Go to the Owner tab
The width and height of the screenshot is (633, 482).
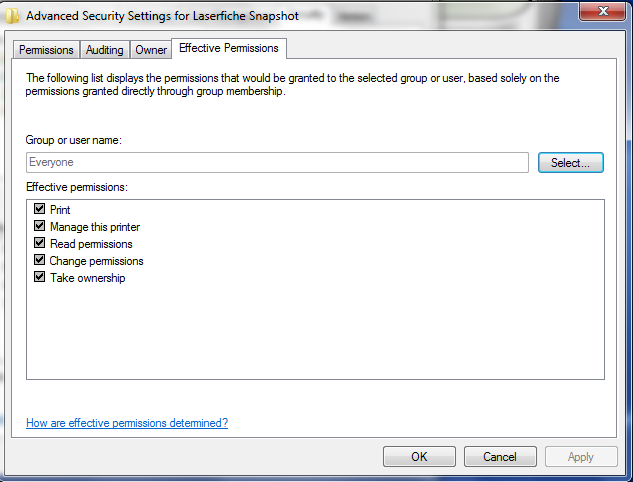click(151, 50)
